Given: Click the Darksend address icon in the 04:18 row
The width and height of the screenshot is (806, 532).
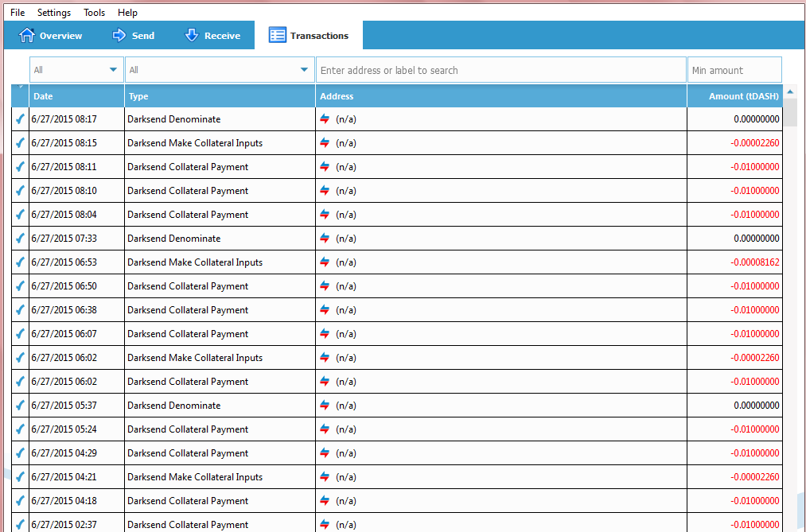Looking at the screenshot, I should [325, 501].
